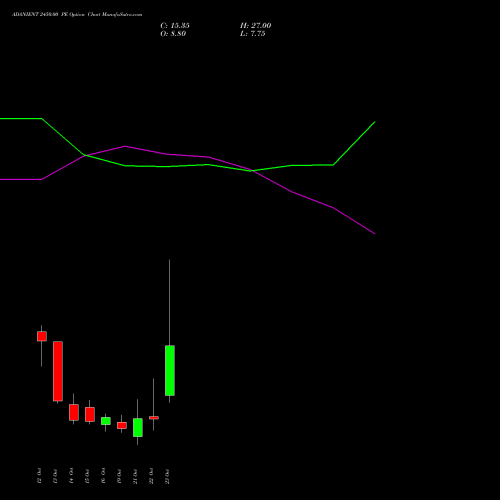Image resolution: width=500 pixels, height=500 pixels.
Task: Click the chart title with the ADANIENT PE option name
Action: [77, 15]
